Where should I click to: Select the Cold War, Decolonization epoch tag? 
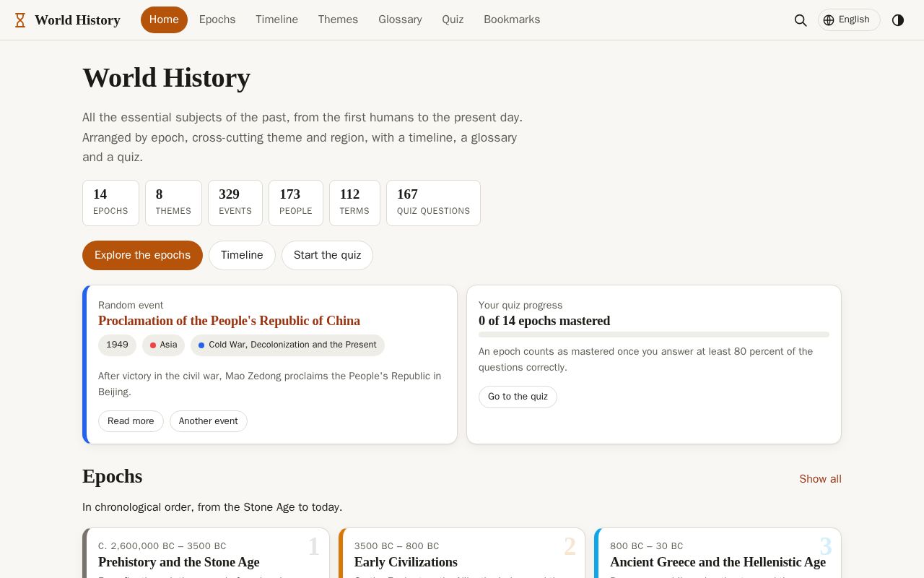(287, 345)
